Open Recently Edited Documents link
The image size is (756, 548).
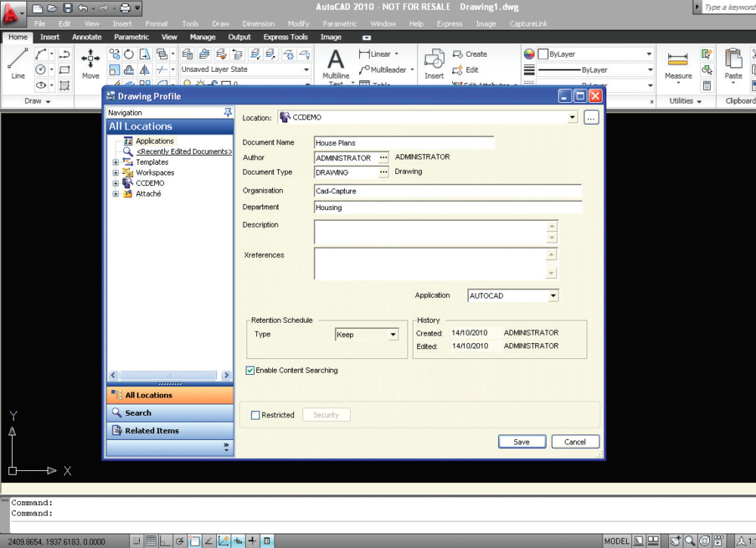click(184, 151)
